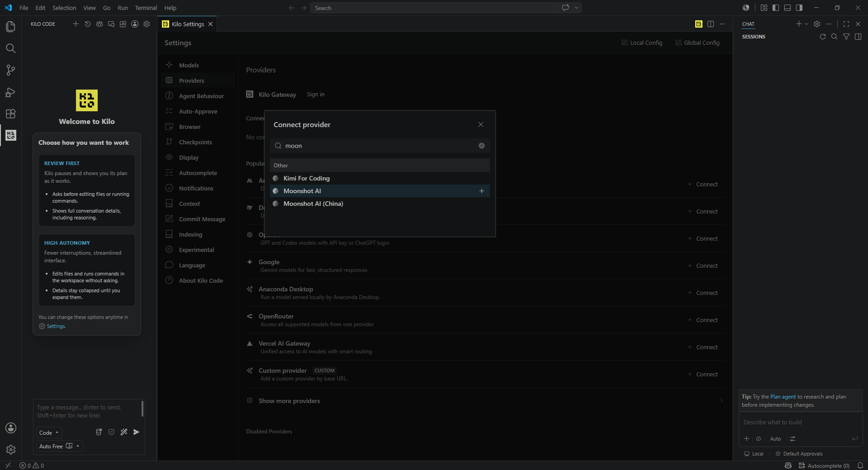This screenshot has width=868, height=470.
Task: Click the Describe what to build field
Action: (x=800, y=422)
